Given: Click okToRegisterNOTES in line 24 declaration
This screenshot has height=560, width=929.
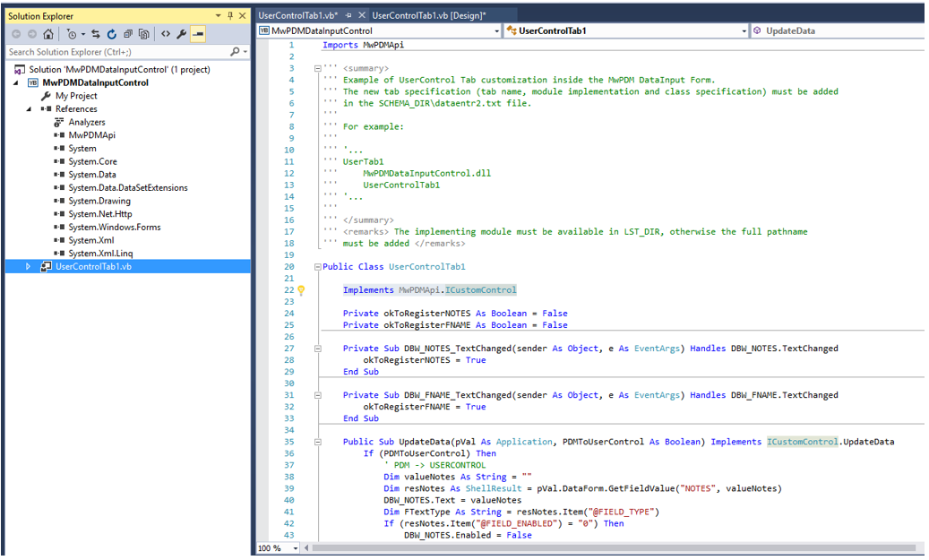Looking at the screenshot, I should coord(426,314).
